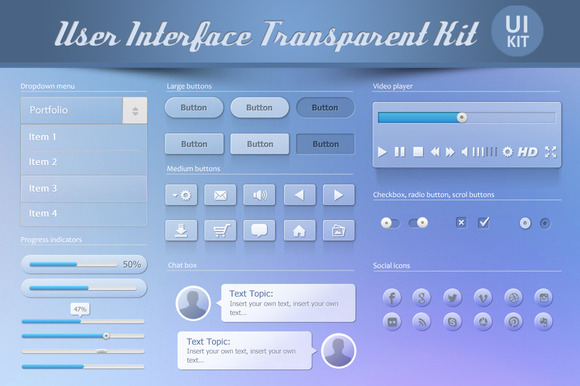The width and height of the screenshot is (580, 386).
Task: Pause the video
Action: coord(399,152)
